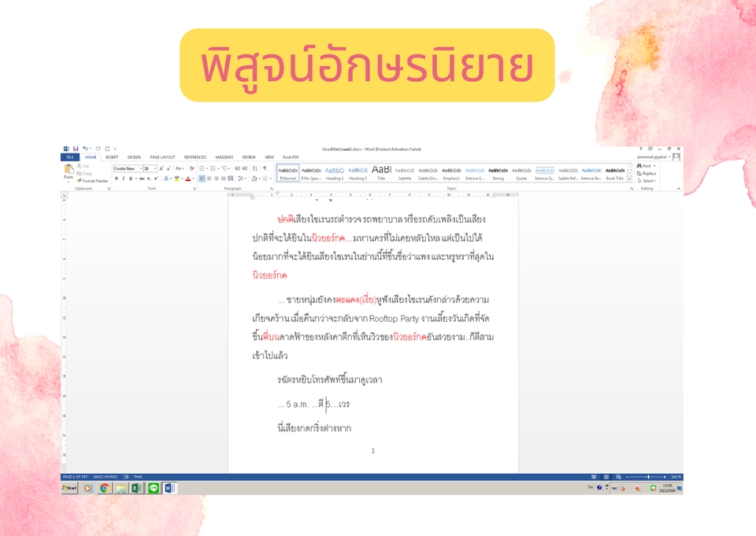Click the red Font Color swatch

[x=188, y=179]
